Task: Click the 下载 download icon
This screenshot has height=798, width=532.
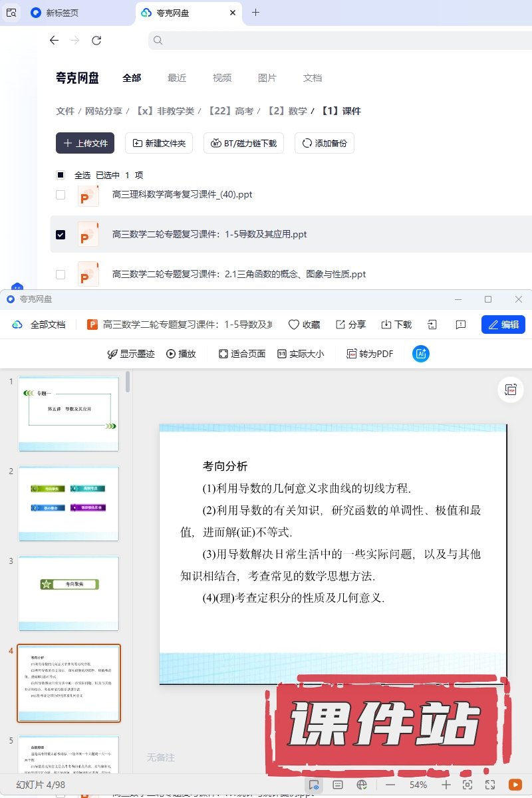Action: click(386, 325)
